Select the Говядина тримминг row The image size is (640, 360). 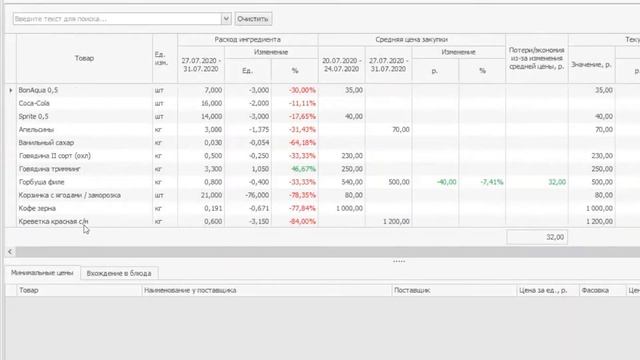point(322,169)
